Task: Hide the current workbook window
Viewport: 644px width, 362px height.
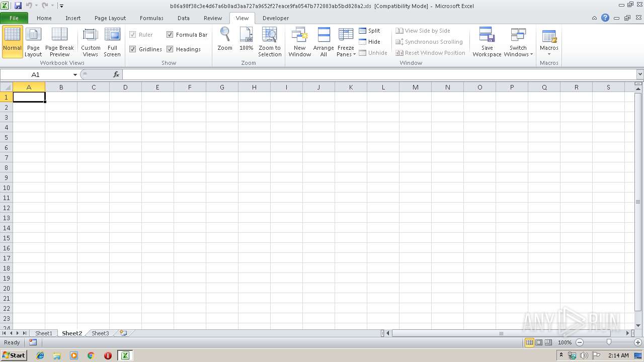Action: (x=369, y=42)
